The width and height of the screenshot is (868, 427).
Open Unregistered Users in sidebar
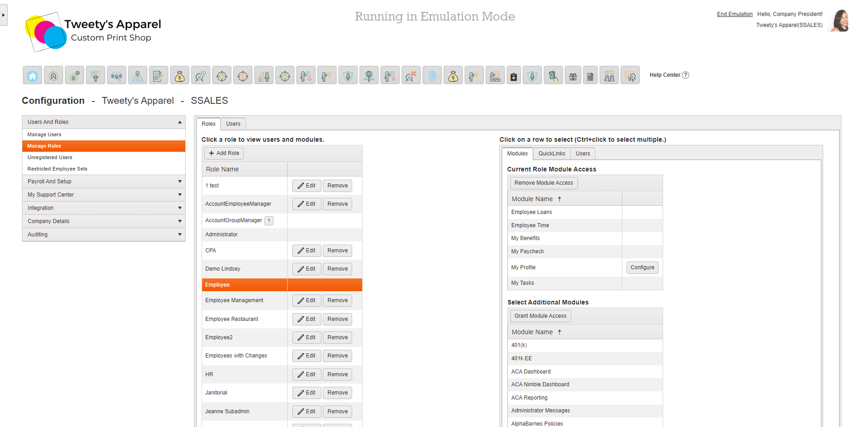click(x=104, y=157)
